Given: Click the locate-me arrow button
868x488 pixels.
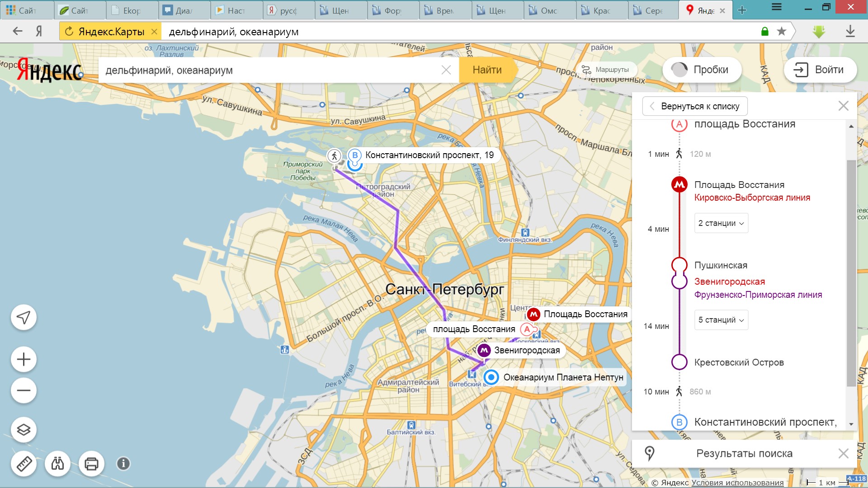Looking at the screenshot, I should [24, 318].
